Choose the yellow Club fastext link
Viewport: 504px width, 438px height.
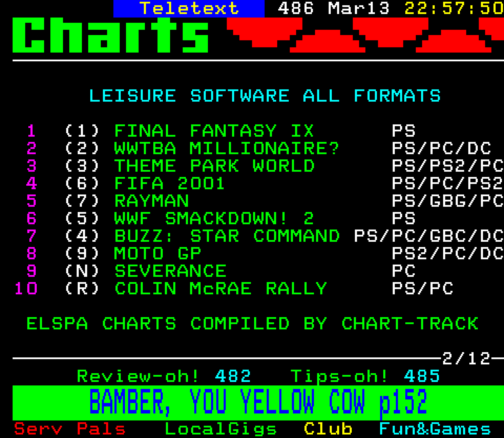point(328,429)
